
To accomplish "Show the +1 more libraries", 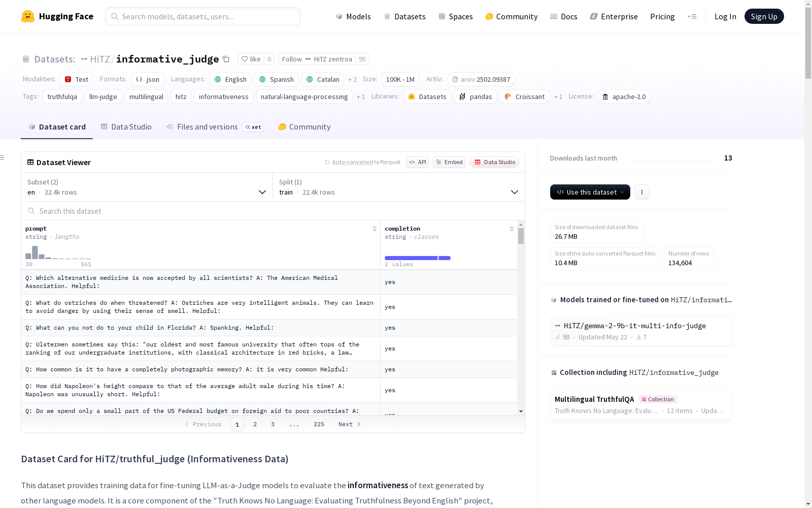I will point(558,97).
